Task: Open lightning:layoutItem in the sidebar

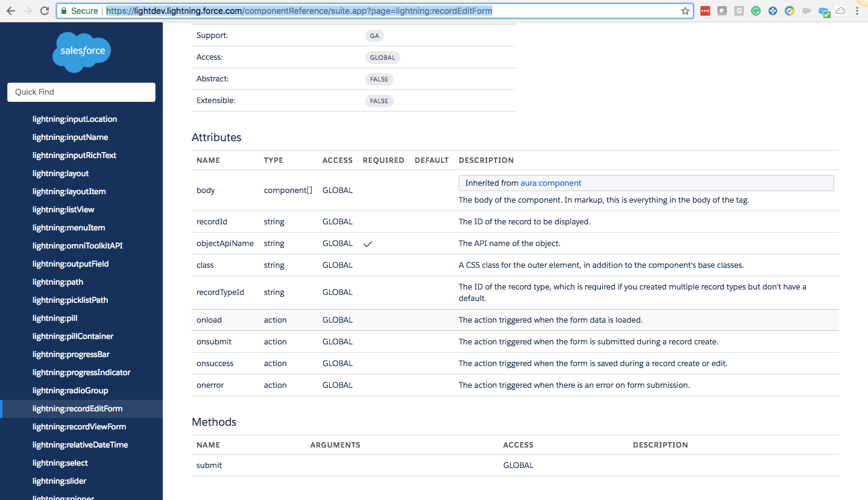Action: coord(69,192)
